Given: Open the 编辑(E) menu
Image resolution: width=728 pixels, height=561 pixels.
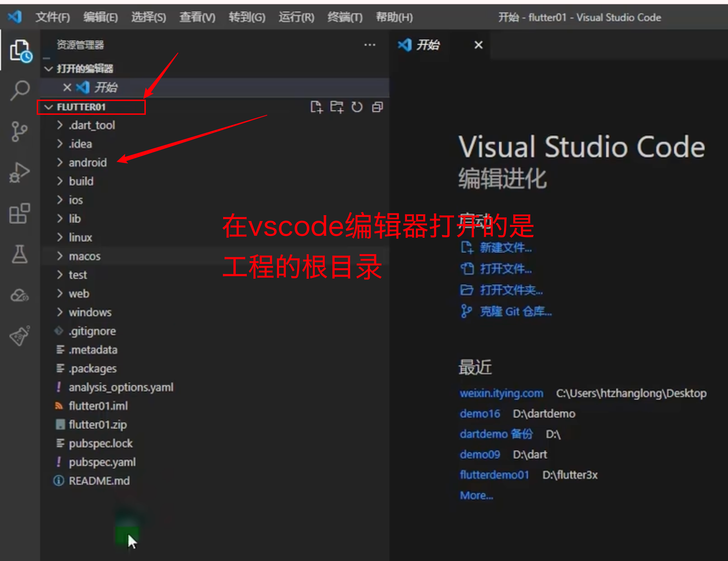Looking at the screenshot, I should click(x=101, y=17).
